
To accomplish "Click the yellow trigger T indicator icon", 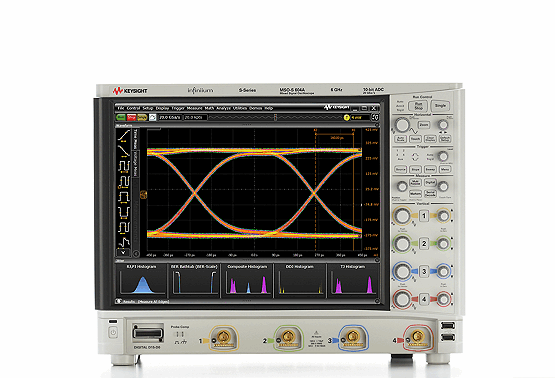I will point(347,118).
